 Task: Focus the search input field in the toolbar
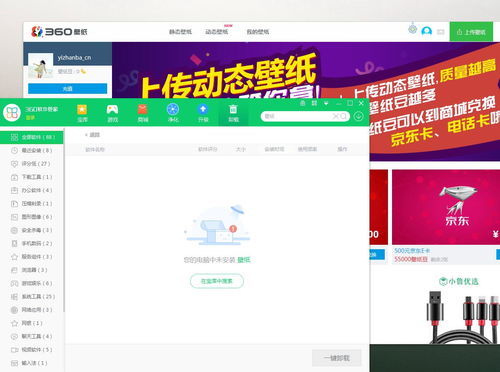(298, 116)
